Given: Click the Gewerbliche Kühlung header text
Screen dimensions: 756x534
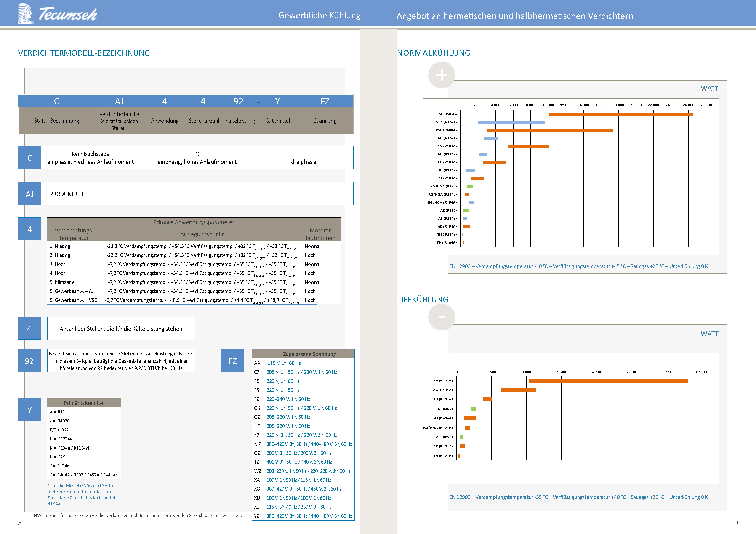Looking at the screenshot, I should [319, 16].
